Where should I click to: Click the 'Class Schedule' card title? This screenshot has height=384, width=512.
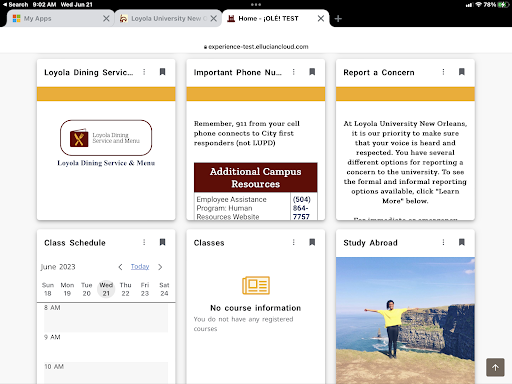[75, 243]
